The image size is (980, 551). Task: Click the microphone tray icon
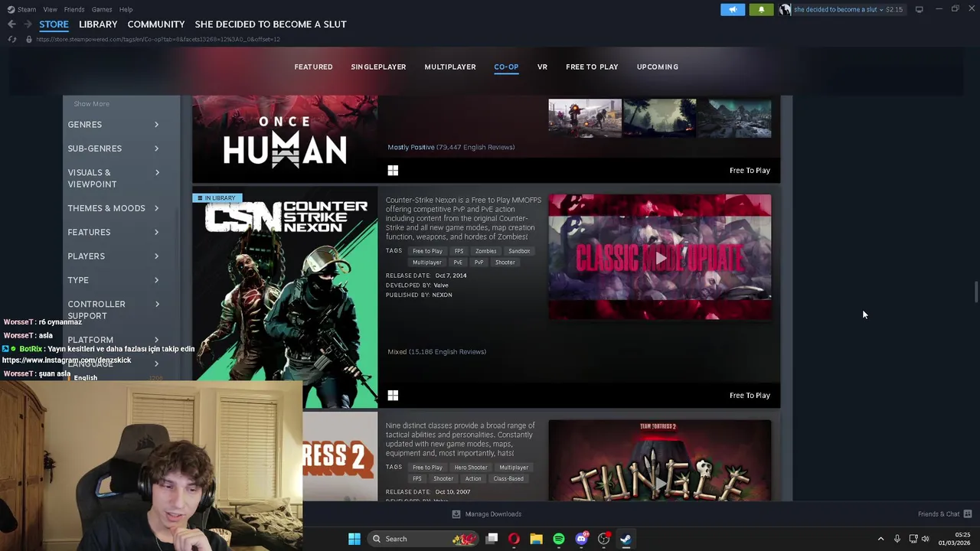pos(897,539)
